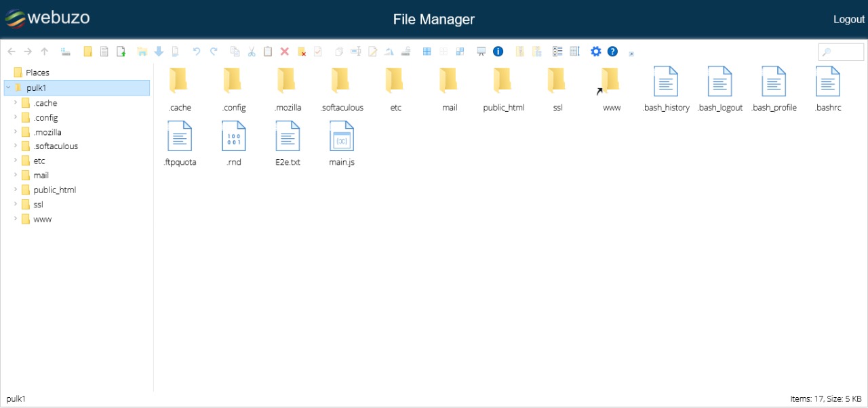Viewport: 868px width, 408px height.
Task: Undo the last action
Action: click(x=197, y=51)
